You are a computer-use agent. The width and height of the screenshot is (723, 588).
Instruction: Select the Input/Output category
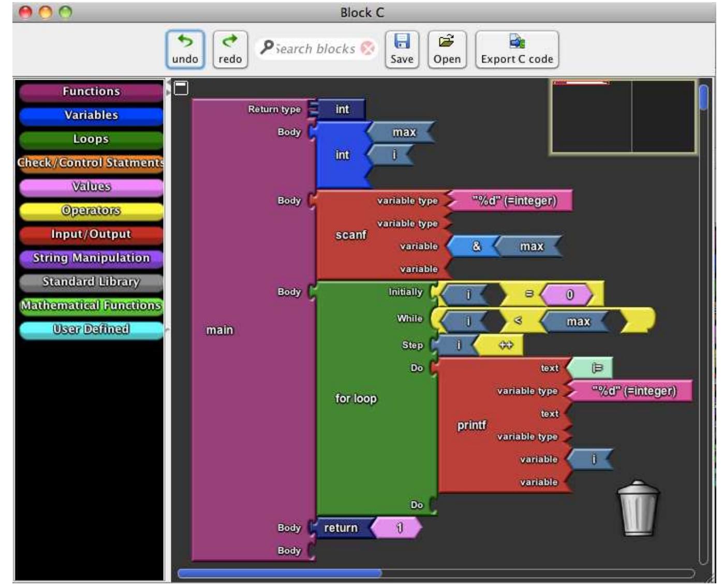91,234
